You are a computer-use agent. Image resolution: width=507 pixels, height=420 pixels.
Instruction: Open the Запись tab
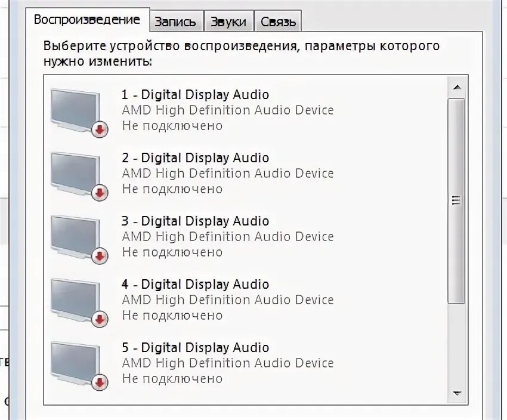[x=177, y=21]
